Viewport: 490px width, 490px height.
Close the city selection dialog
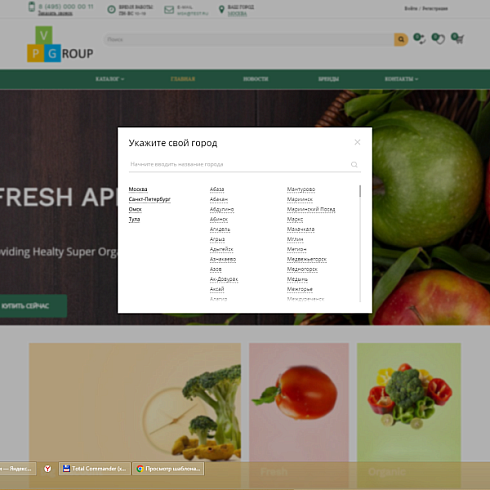(357, 142)
